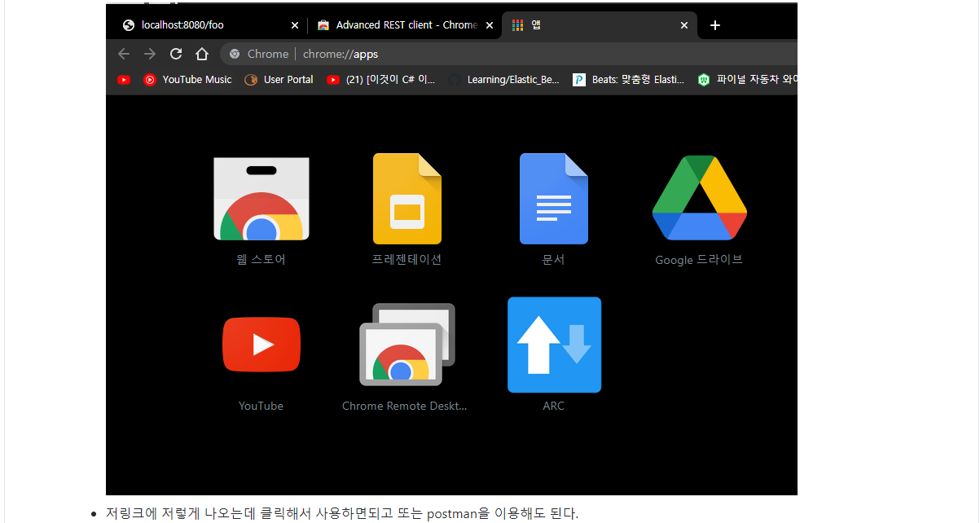Open the YouTube Music bookmark
This screenshot has height=523, width=980.
point(187,80)
